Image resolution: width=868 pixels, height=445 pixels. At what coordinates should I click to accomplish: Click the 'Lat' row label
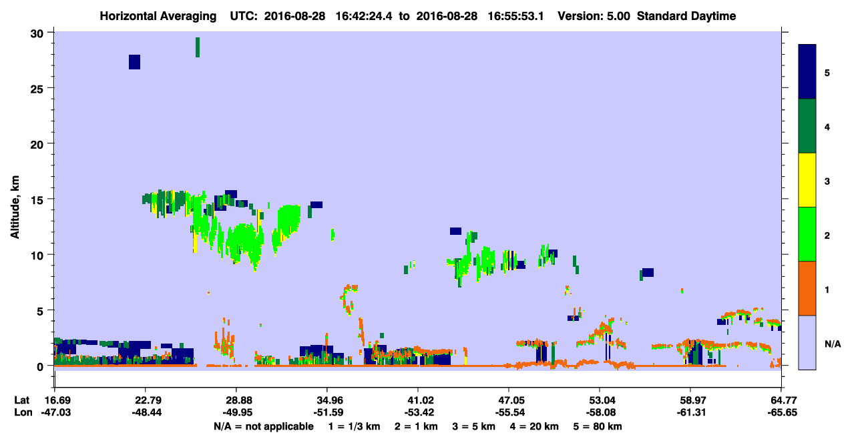(21, 400)
